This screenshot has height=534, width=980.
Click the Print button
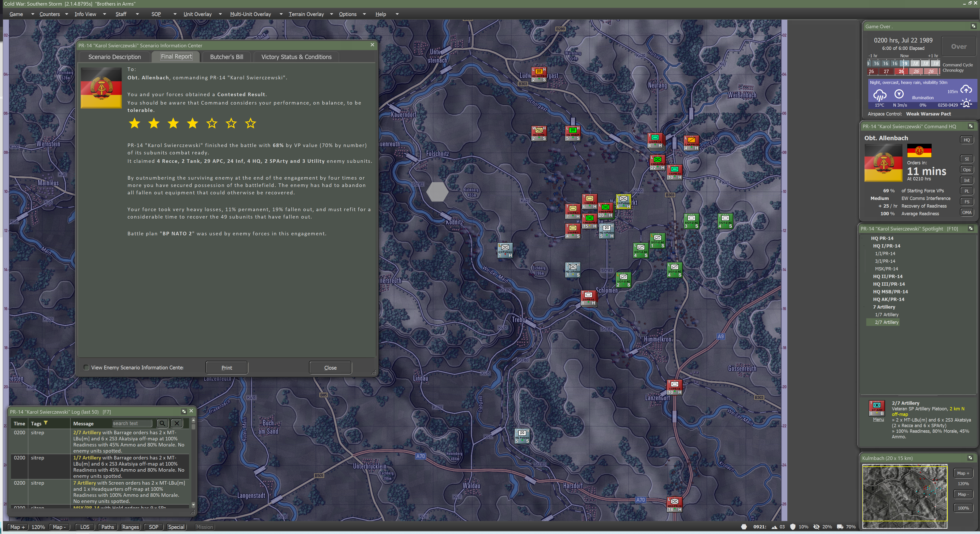point(226,367)
